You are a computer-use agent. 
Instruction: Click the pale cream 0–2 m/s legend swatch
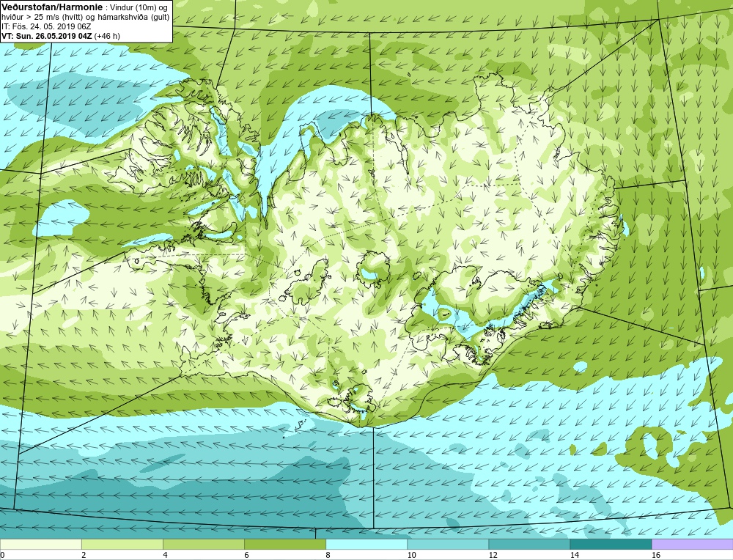(x=40, y=544)
